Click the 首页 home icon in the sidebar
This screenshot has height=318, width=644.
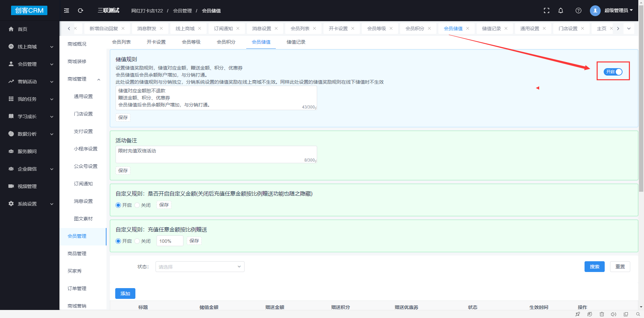[11, 29]
